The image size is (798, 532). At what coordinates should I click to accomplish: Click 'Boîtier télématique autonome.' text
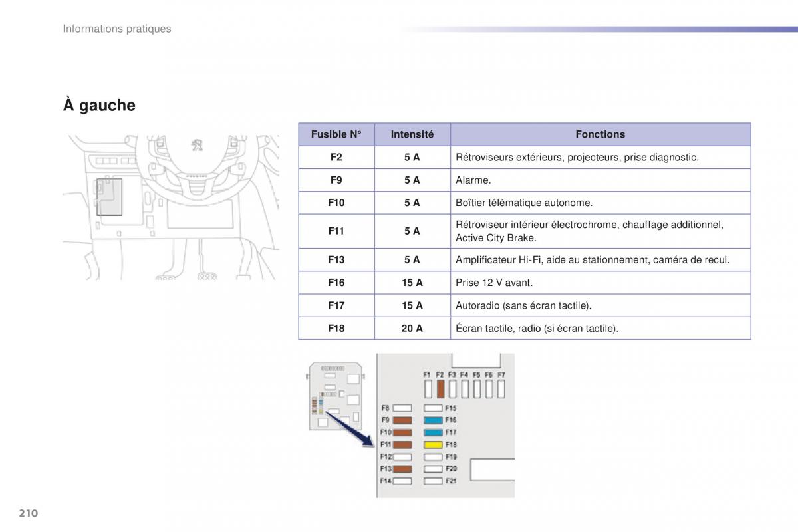pos(524,203)
